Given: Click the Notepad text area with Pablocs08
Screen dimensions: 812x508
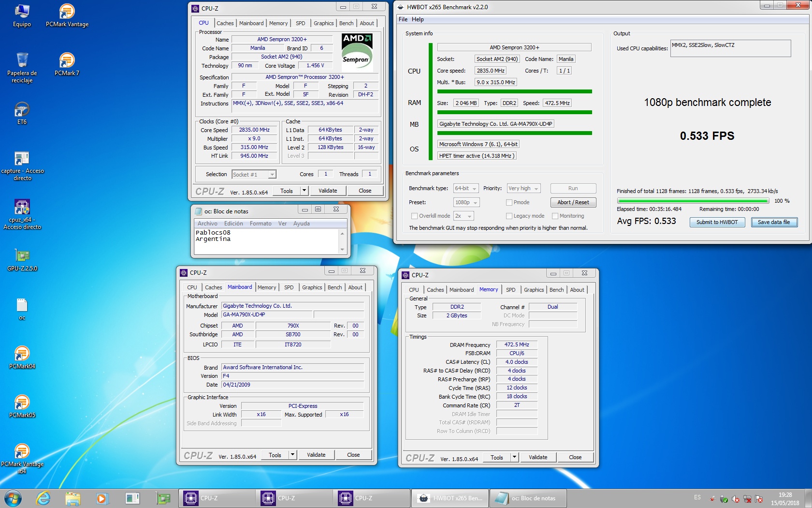Looking at the screenshot, I should pyautogui.click(x=267, y=241).
